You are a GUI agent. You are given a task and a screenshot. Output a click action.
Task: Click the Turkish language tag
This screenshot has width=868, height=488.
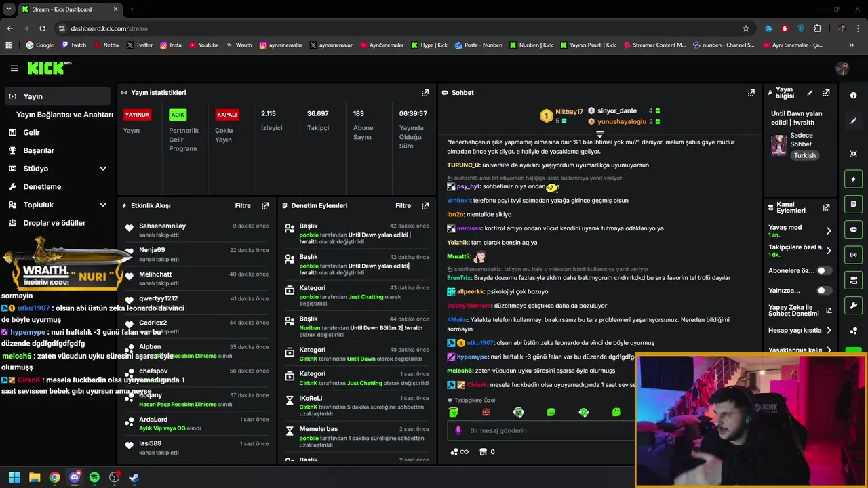tap(805, 155)
